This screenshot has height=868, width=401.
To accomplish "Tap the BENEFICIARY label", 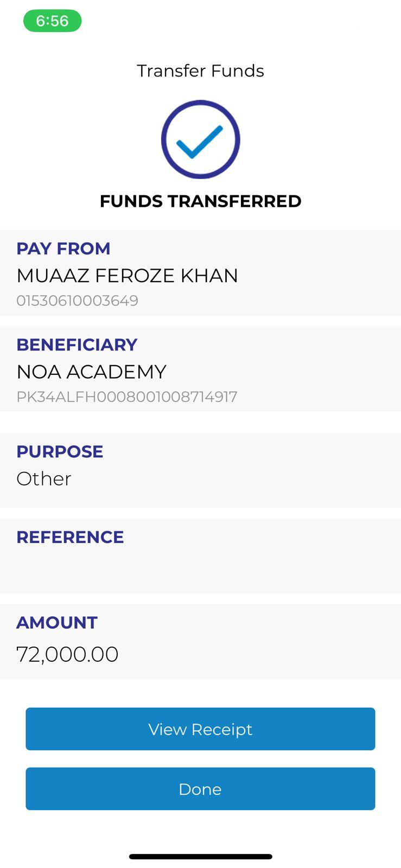I will click(77, 344).
